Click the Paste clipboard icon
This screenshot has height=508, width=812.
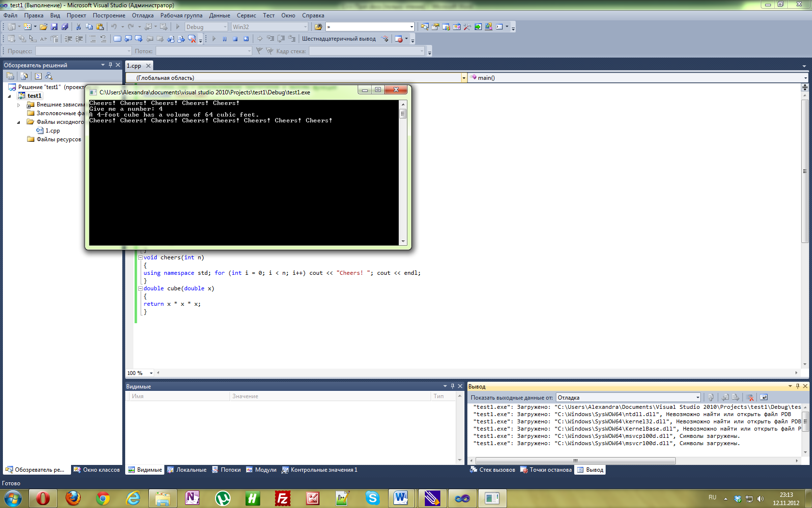pos(100,27)
